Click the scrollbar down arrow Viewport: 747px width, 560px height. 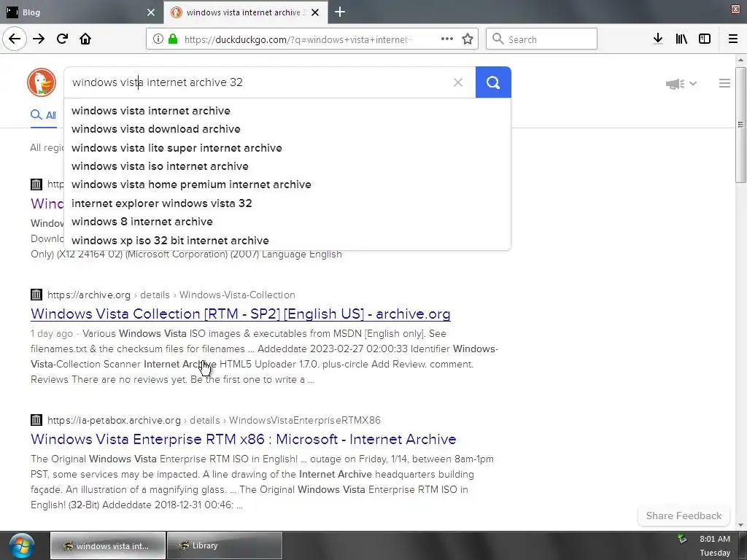741,525
